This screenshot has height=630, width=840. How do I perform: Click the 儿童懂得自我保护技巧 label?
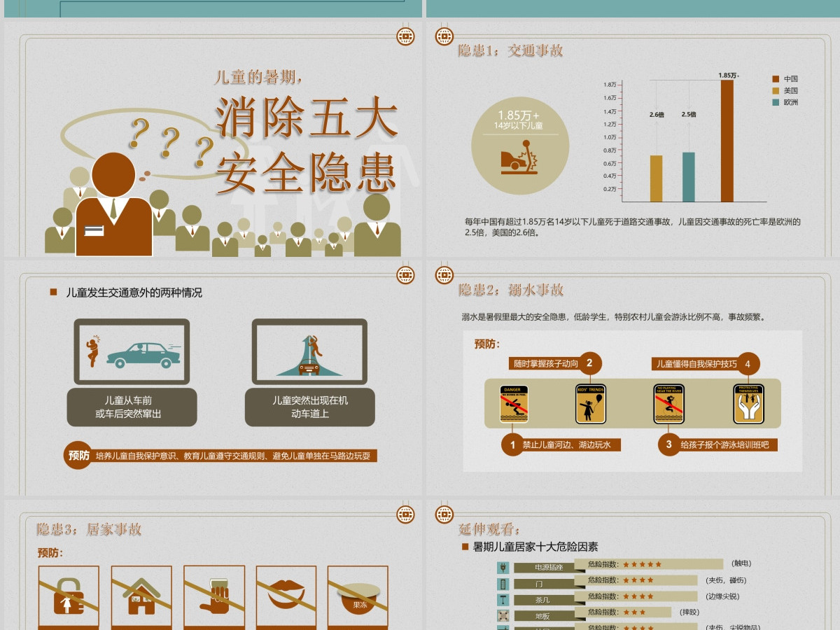point(695,364)
